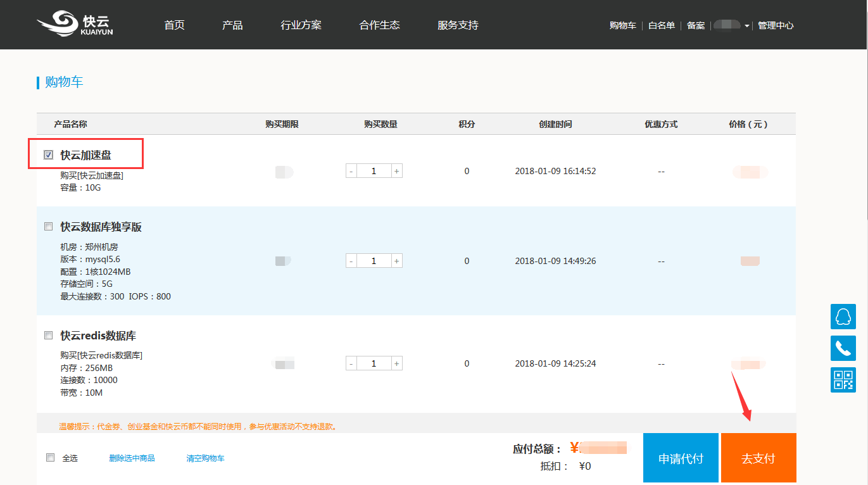Click the blue 申请代付 button
Image resolution: width=868 pixels, height=485 pixels.
click(x=681, y=458)
